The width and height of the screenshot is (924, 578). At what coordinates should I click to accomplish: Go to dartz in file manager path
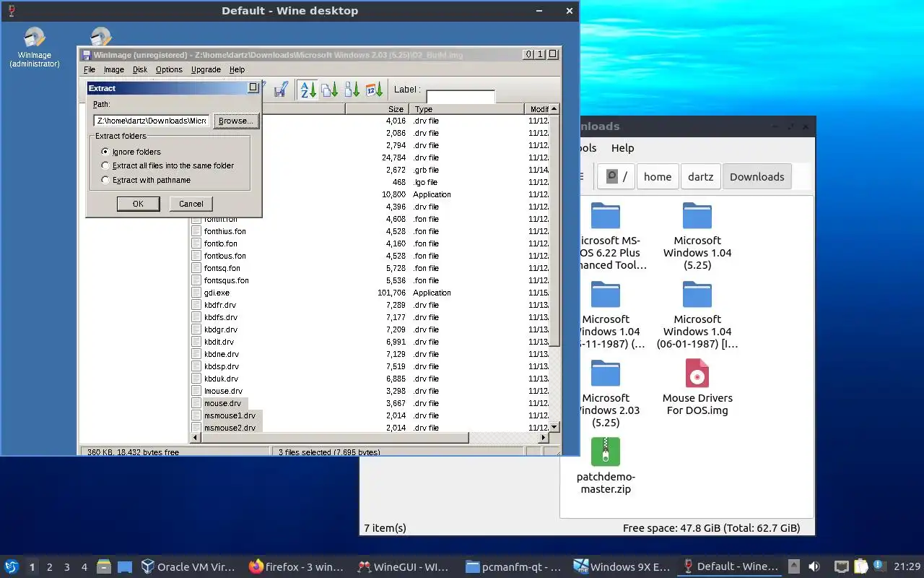pyautogui.click(x=701, y=176)
